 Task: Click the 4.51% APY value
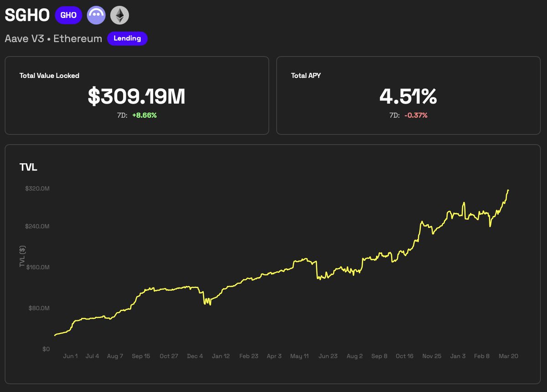click(x=408, y=96)
